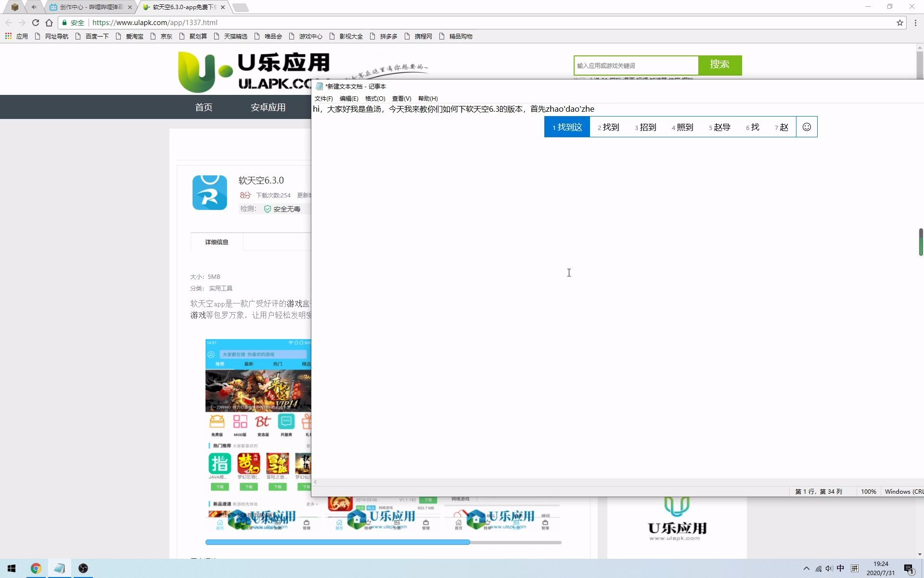Click the screenshot gallery blue scrollbar

[x=337, y=542]
